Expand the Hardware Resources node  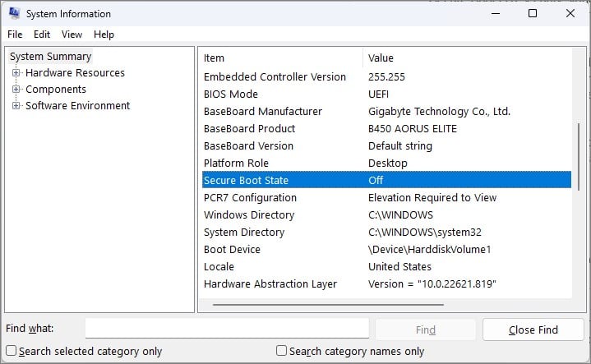click(16, 73)
